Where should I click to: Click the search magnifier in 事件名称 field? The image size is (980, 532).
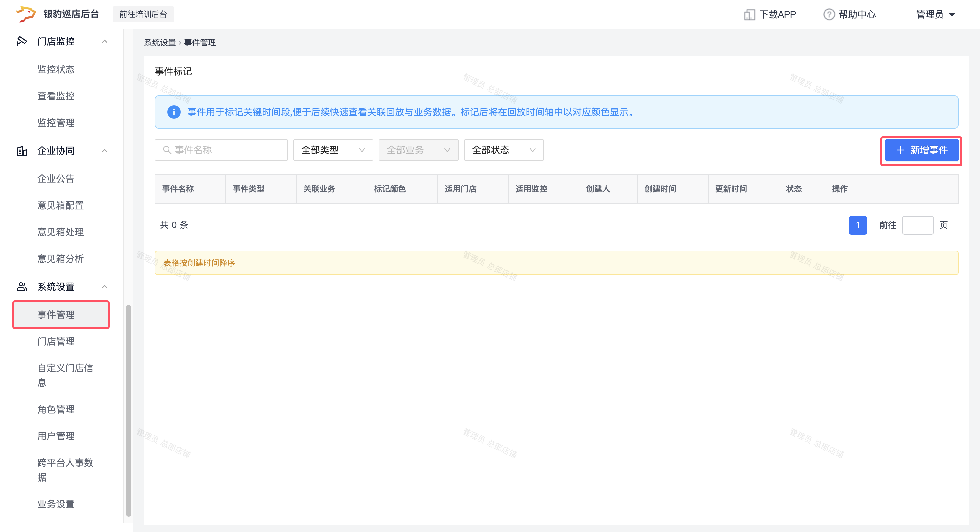pos(167,150)
